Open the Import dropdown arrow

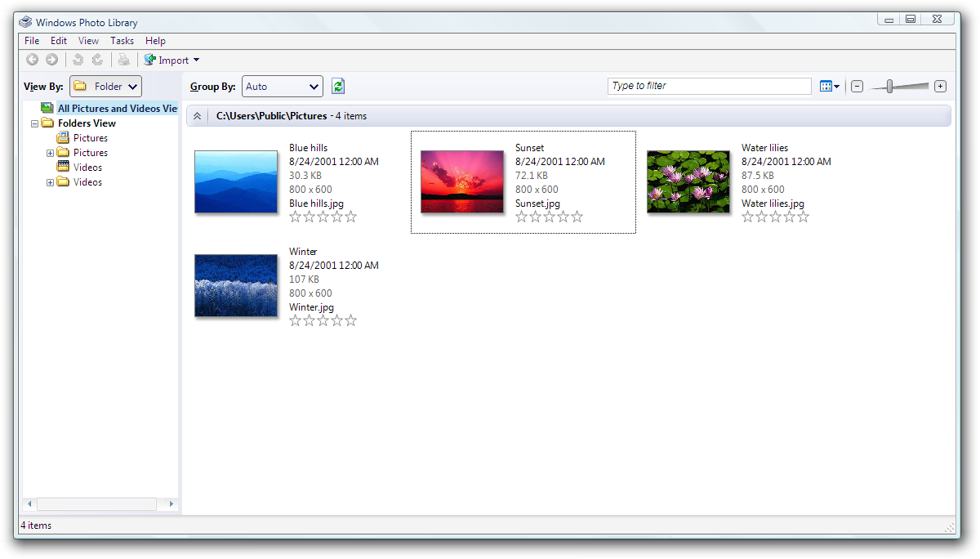tap(196, 60)
